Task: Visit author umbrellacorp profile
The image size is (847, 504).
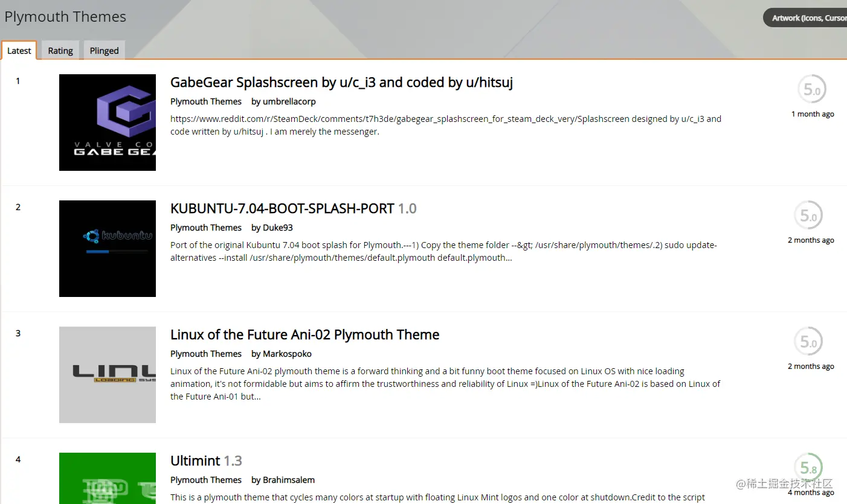Action: (x=289, y=101)
